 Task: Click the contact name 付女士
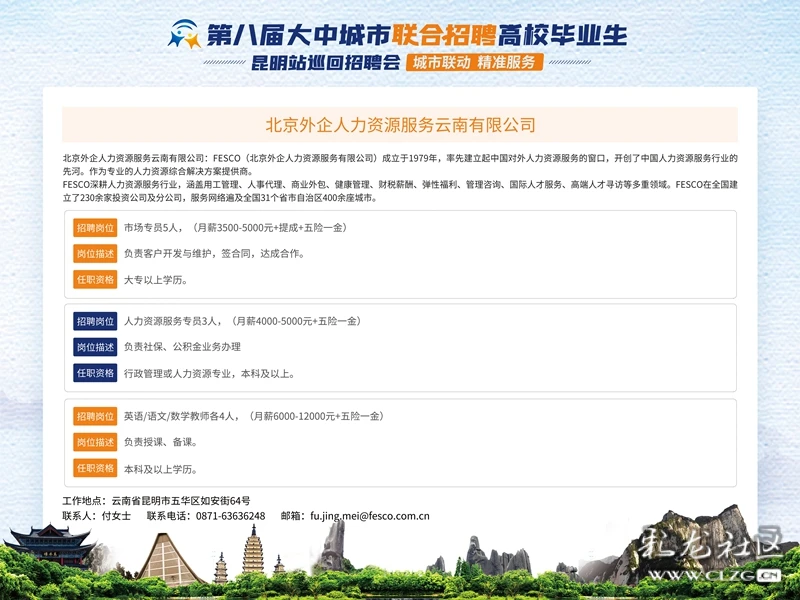pyautogui.click(x=116, y=516)
